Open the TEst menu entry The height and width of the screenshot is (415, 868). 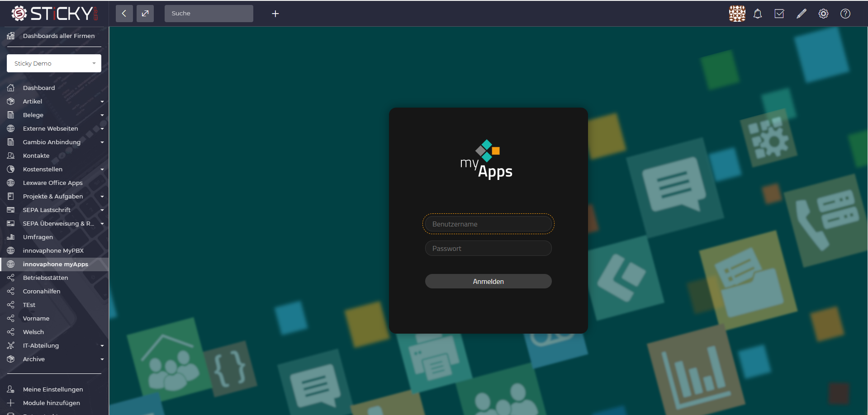pyautogui.click(x=29, y=305)
